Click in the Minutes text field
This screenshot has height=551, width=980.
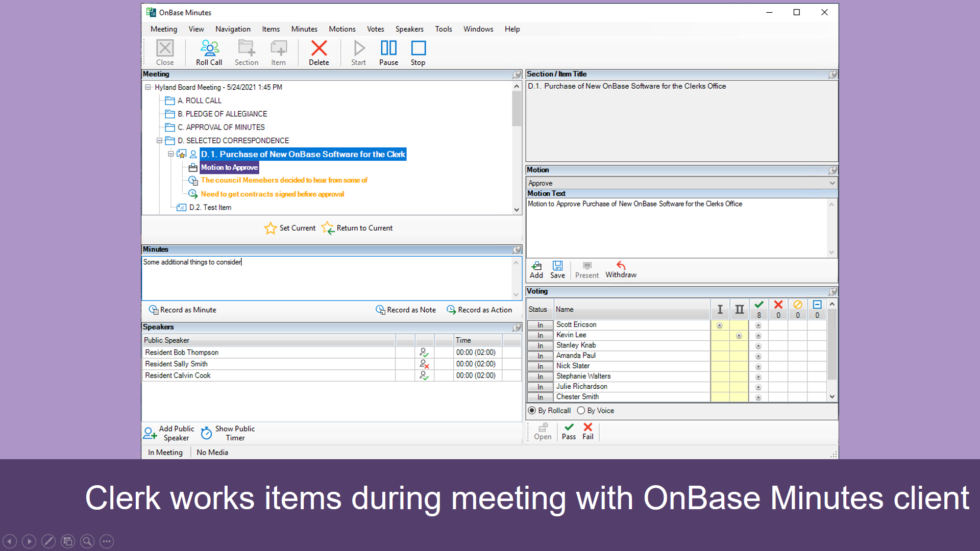pos(327,278)
